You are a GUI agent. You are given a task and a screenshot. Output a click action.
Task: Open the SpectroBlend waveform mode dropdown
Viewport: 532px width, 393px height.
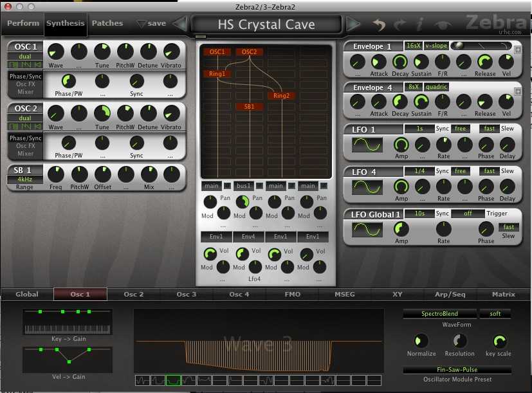[x=438, y=314]
